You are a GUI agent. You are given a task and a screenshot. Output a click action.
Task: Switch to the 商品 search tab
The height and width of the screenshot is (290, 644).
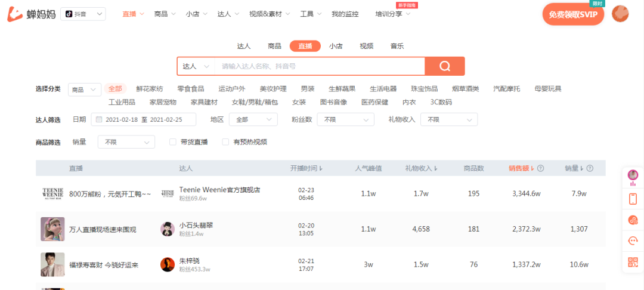[x=274, y=46]
